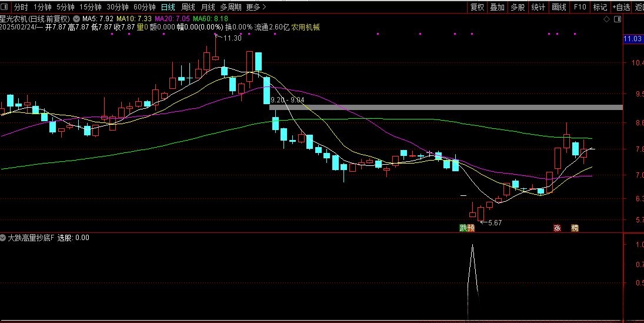Click the 预 forecast marker icon

(x=471, y=228)
